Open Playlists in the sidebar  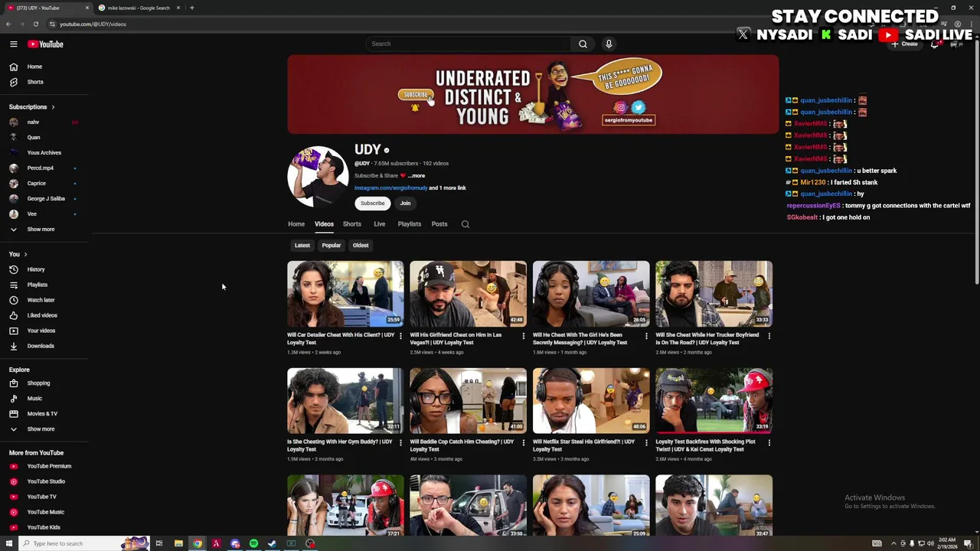click(x=44, y=285)
